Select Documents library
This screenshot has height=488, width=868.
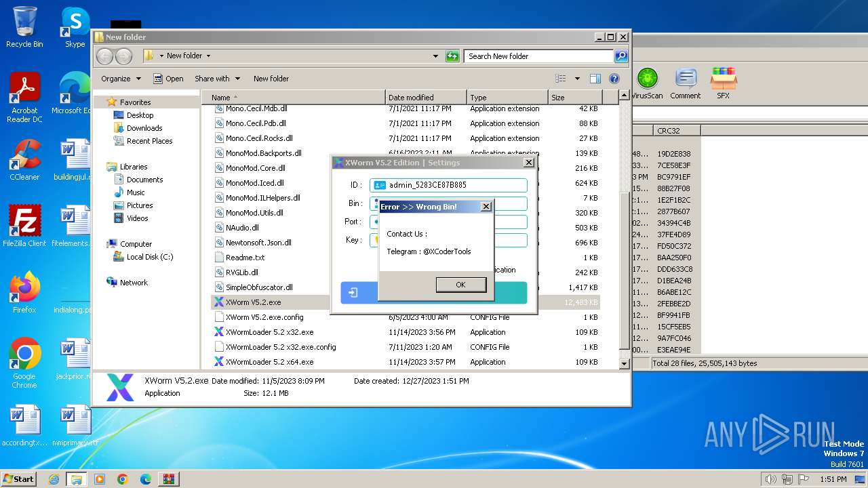144,180
